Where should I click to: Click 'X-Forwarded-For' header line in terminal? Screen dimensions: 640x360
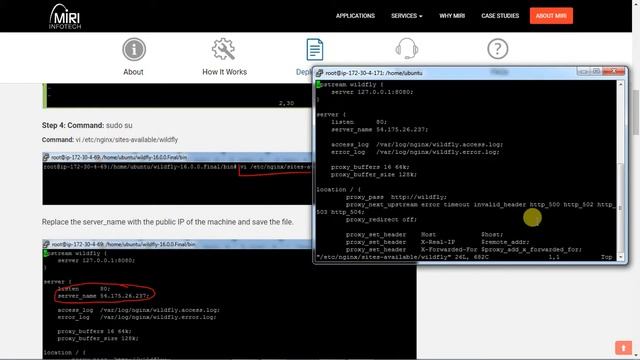tap(464, 249)
